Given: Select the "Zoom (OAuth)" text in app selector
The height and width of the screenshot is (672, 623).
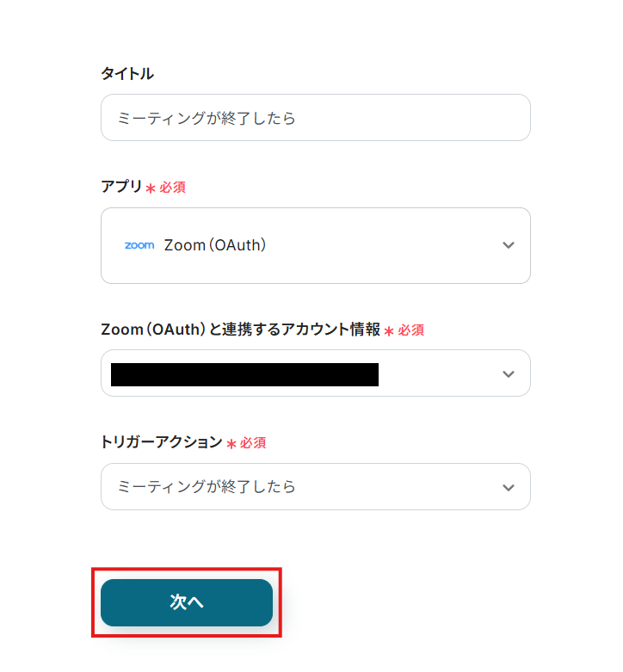Looking at the screenshot, I should point(215,245).
